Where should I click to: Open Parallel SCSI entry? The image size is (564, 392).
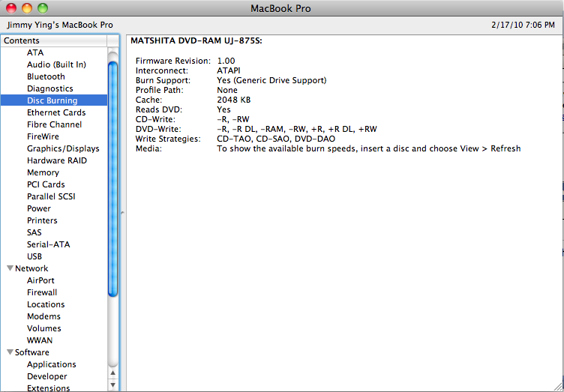coord(51,196)
